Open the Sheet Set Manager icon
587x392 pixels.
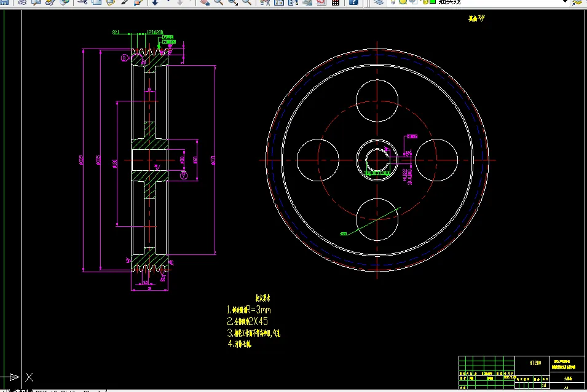point(307,2)
